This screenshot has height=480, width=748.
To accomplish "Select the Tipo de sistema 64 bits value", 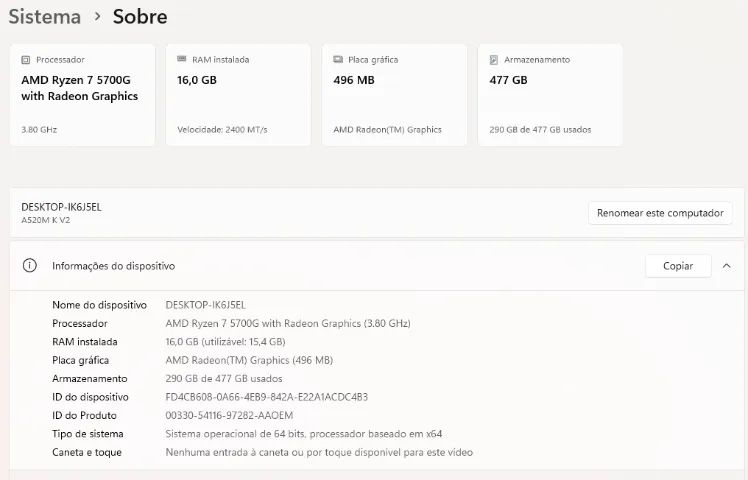I will [304, 434].
